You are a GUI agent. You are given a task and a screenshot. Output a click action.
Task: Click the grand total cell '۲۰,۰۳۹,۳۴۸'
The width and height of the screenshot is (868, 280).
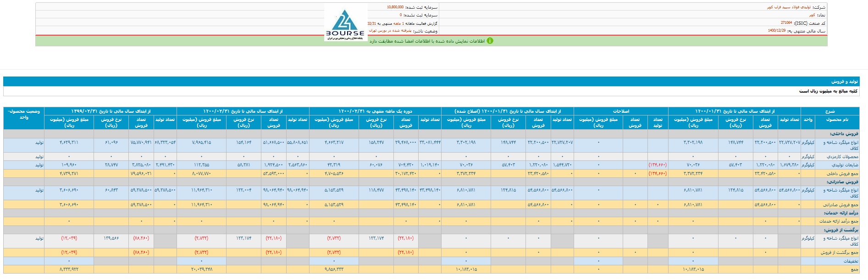tap(202, 269)
